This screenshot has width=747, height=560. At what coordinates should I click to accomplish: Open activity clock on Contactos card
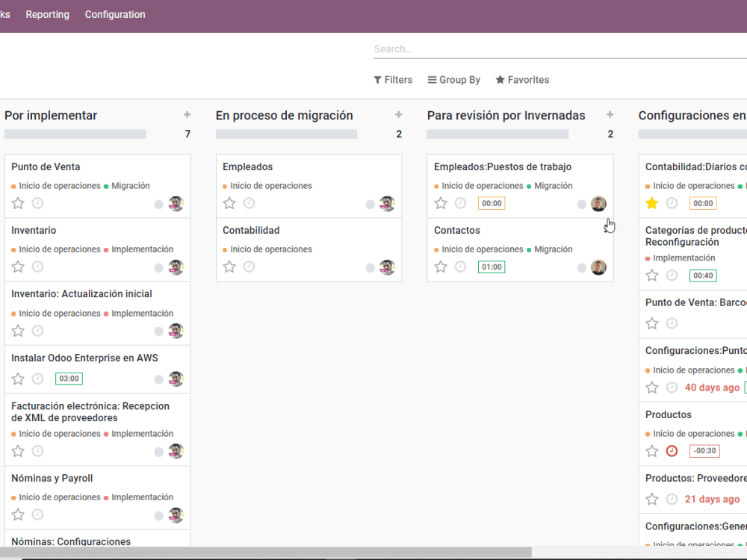click(x=460, y=267)
